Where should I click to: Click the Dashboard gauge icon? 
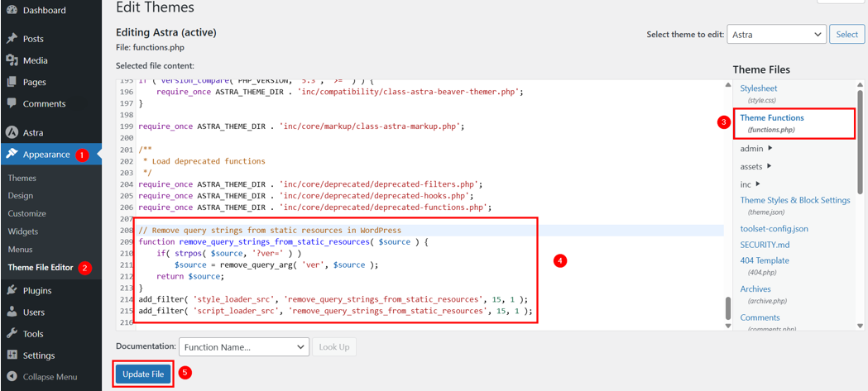(11, 10)
